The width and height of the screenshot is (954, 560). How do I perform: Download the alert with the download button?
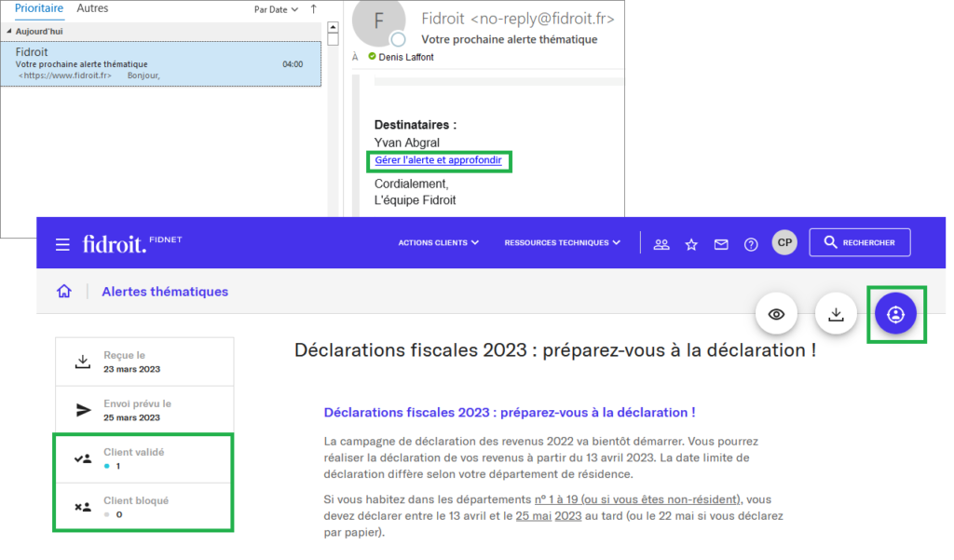point(836,314)
